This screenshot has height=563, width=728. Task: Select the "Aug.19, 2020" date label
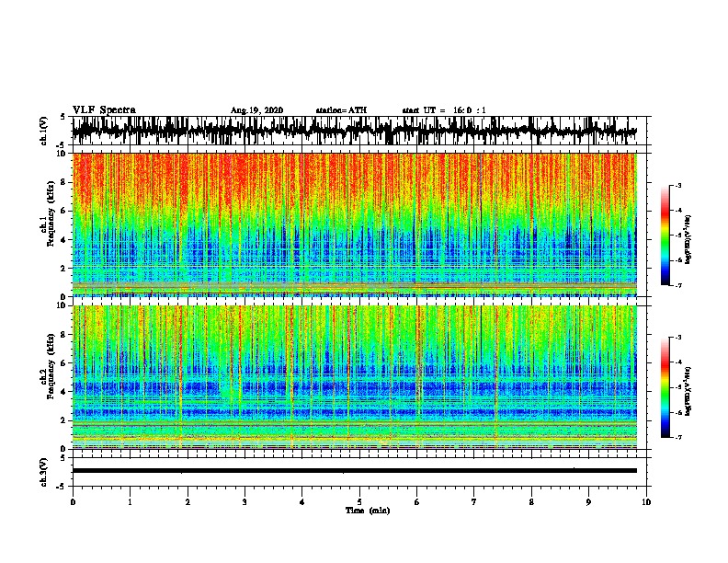coord(256,110)
